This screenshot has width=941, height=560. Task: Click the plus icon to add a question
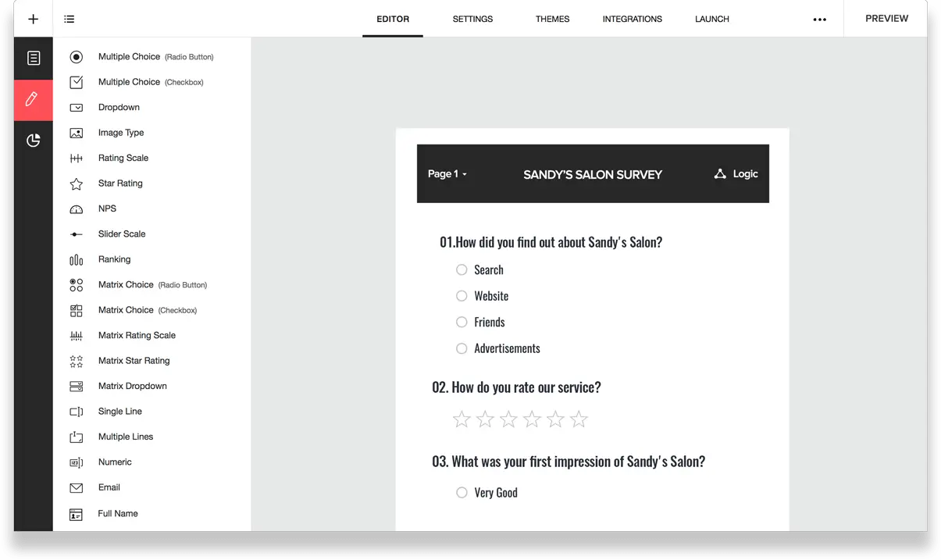coord(33,18)
